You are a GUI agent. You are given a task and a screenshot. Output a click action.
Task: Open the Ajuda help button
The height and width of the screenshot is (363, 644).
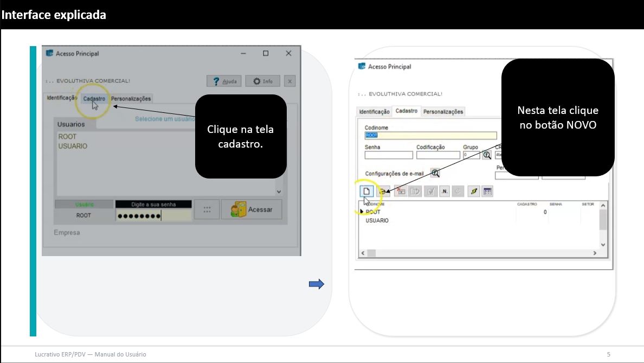coord(224,81)
